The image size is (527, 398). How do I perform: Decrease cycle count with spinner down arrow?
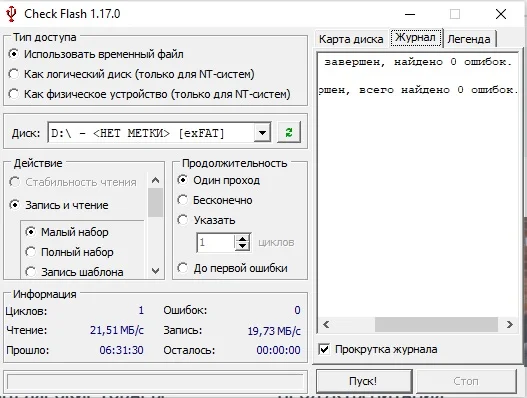[x=242, y=246]
